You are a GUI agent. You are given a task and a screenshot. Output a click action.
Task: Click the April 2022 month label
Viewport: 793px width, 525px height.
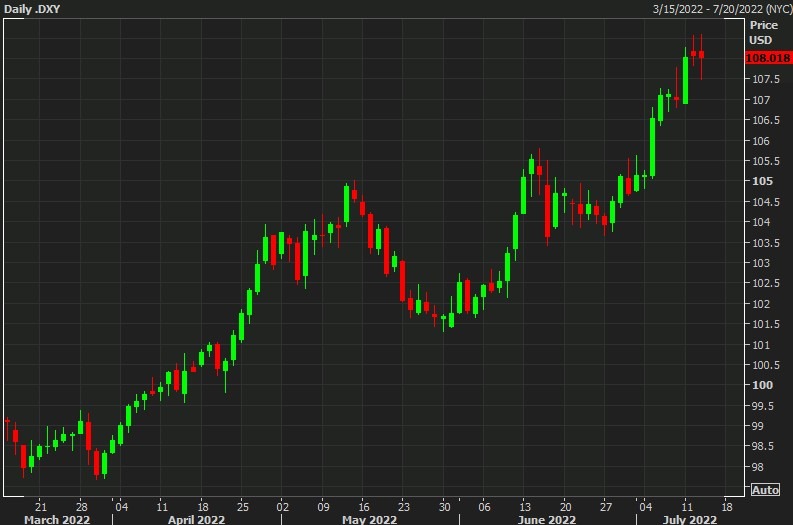[196, 519]
